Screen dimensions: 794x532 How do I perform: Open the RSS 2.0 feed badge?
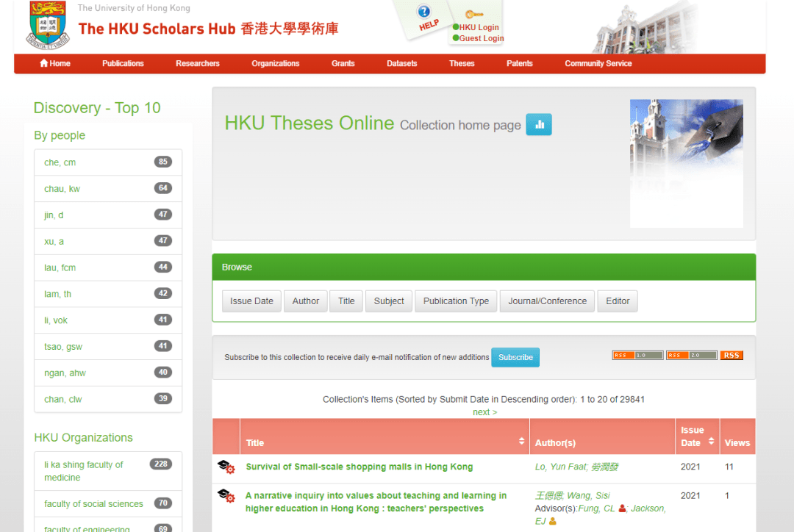coord(691,356)
